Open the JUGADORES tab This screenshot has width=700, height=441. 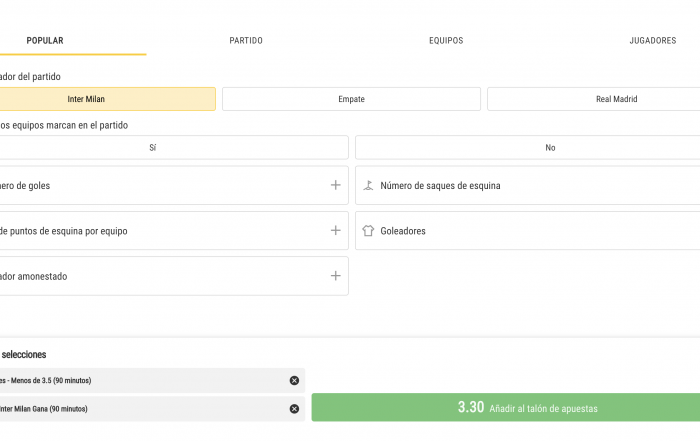[653, 41]
